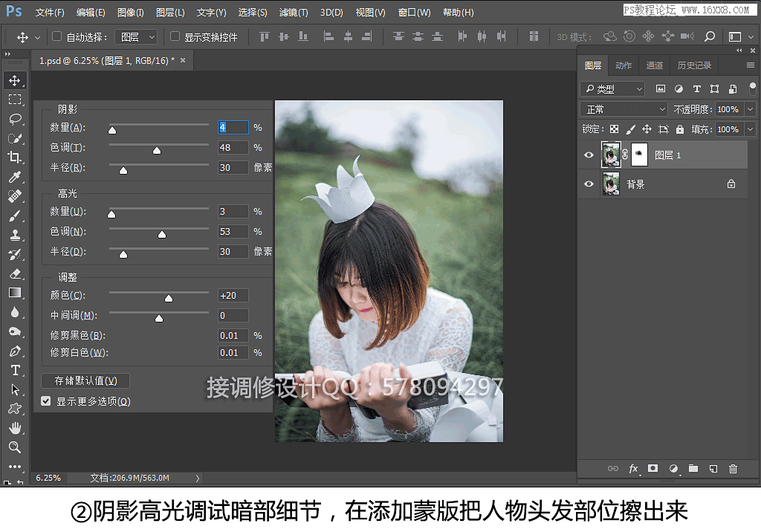Switch to the 通道 tab
Screen dimensions: 761x532
[654, 65]
